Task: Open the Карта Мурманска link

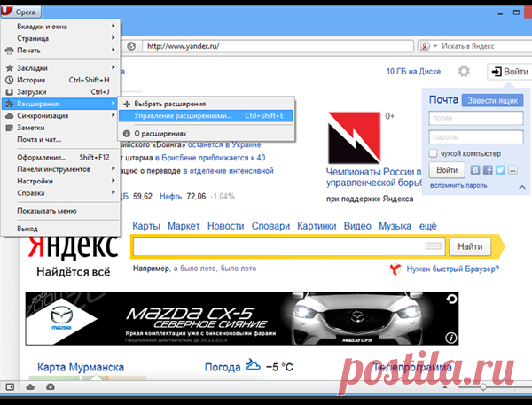Action: pyautogui.click(x=81, y=367)
